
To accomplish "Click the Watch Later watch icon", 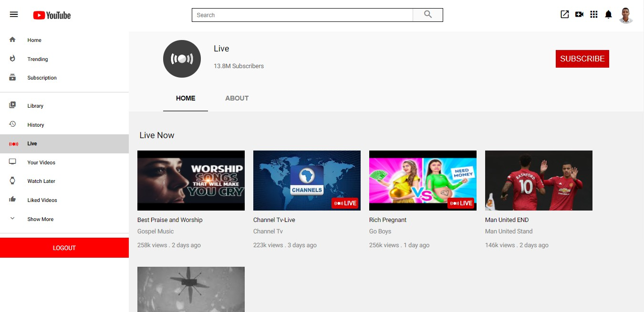I will coord(12,181).
